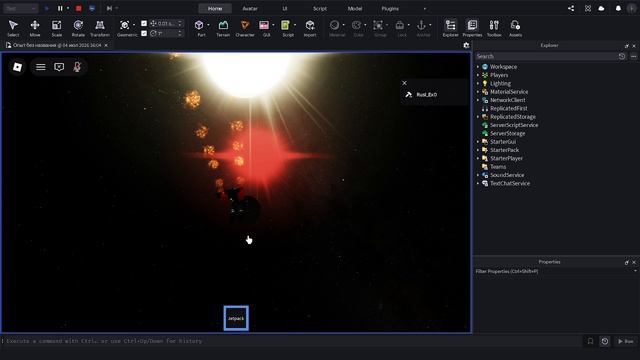Select the Select tool

click(13, 28)
